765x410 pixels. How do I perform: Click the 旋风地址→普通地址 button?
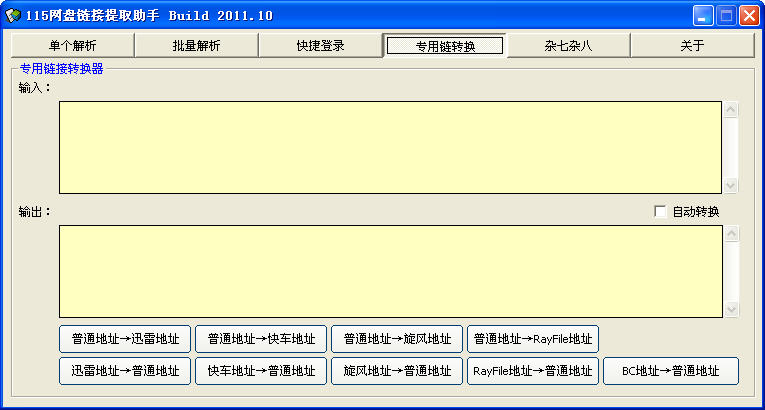point(397,371)
